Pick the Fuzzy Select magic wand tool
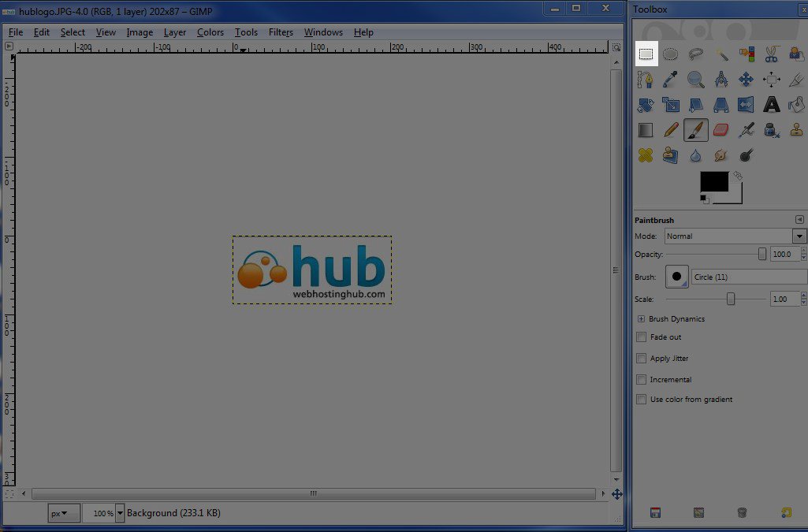Screen dimensions: 808x532 (x=721, y=54)
